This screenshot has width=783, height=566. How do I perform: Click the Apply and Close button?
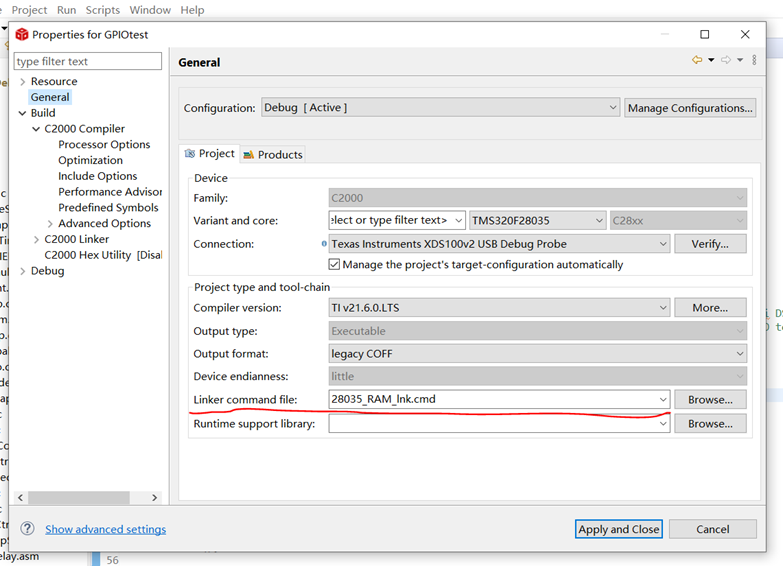[618, 529]
